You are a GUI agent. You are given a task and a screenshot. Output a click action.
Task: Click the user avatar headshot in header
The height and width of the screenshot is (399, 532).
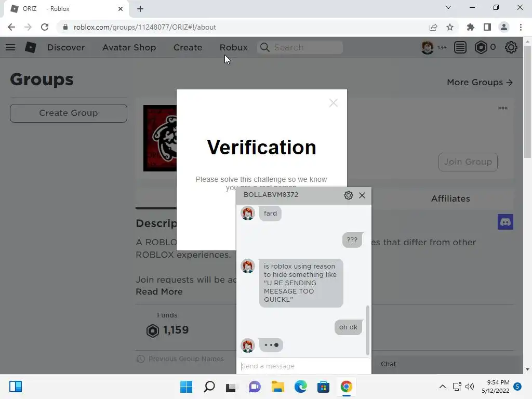pos(427,47)
